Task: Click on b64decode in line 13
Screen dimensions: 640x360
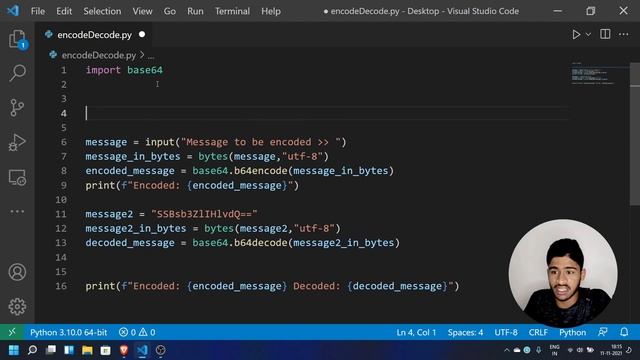Action: point(260,242)
